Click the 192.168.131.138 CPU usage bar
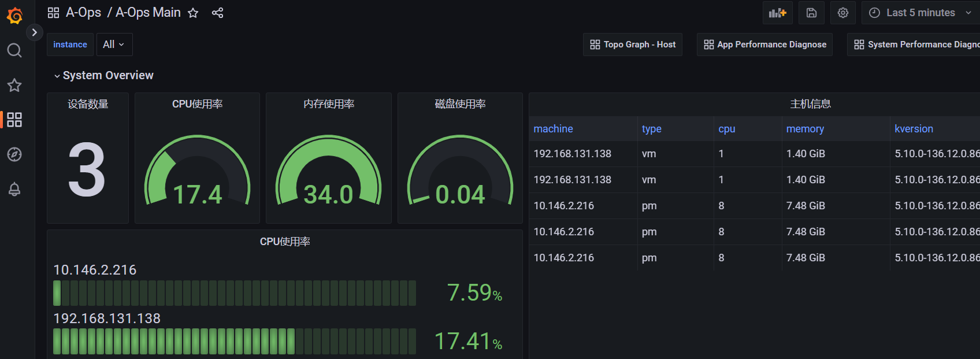 tap(234, 342)
